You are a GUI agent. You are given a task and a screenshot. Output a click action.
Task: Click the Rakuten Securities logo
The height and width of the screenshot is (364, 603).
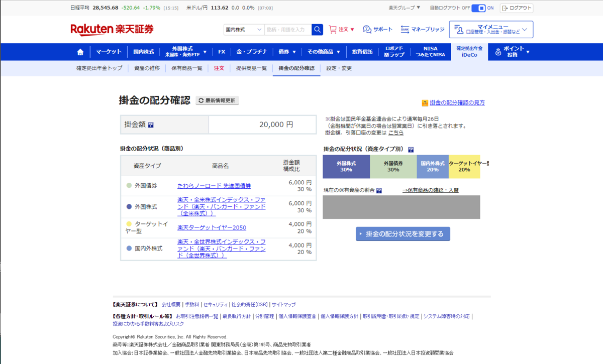[x=112, y=30]
